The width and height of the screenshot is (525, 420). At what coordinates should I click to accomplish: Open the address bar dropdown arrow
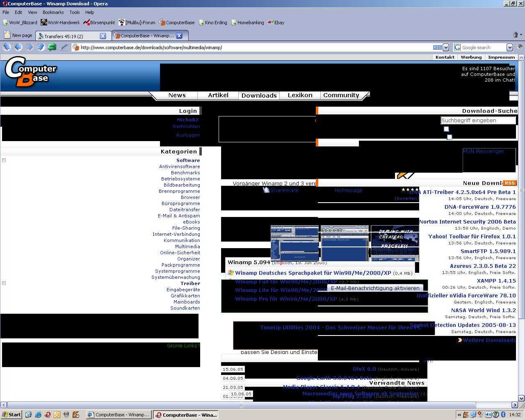446,48
